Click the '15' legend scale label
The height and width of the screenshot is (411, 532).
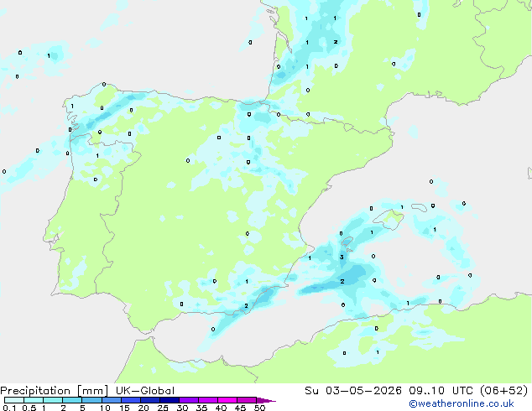124,408
